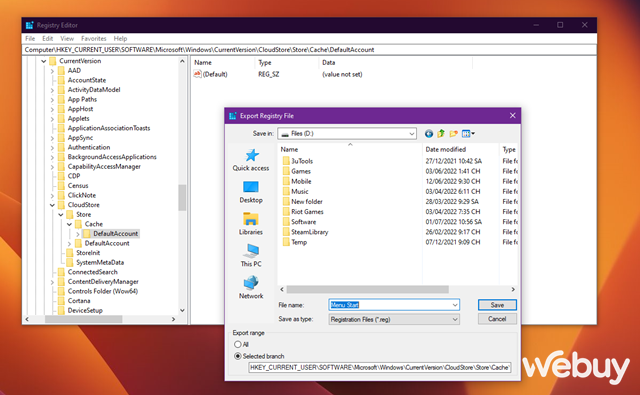This screenshot has height=395, width=640.
Task: Open the Help menu
Action: pyautogui.click(x=120, y=38)
